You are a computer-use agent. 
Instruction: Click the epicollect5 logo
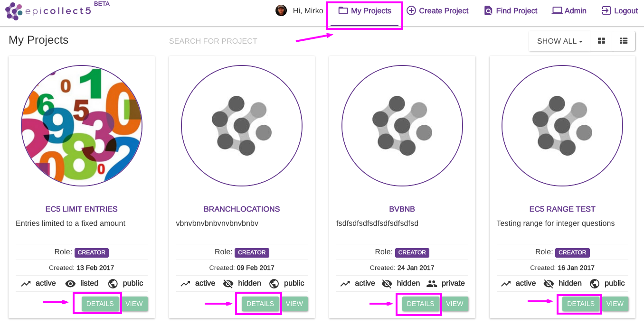(48, 10)
